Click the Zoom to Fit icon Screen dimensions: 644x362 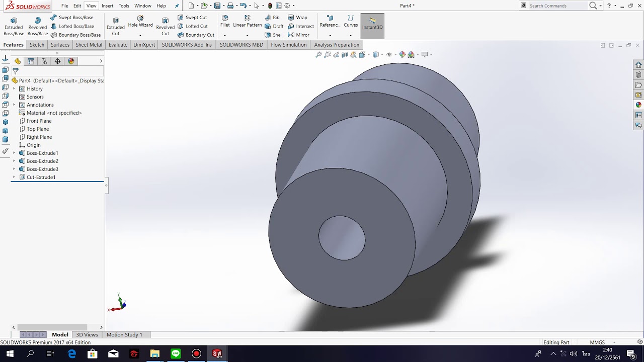318,55
